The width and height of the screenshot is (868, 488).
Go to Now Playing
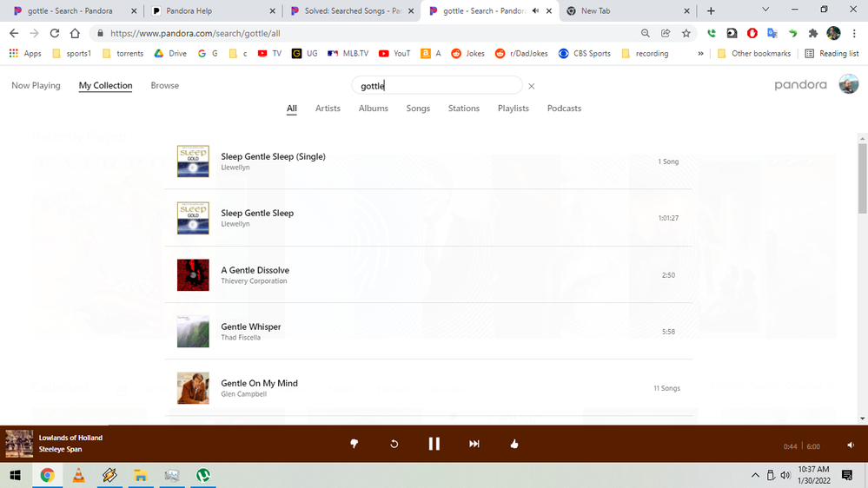36,86
